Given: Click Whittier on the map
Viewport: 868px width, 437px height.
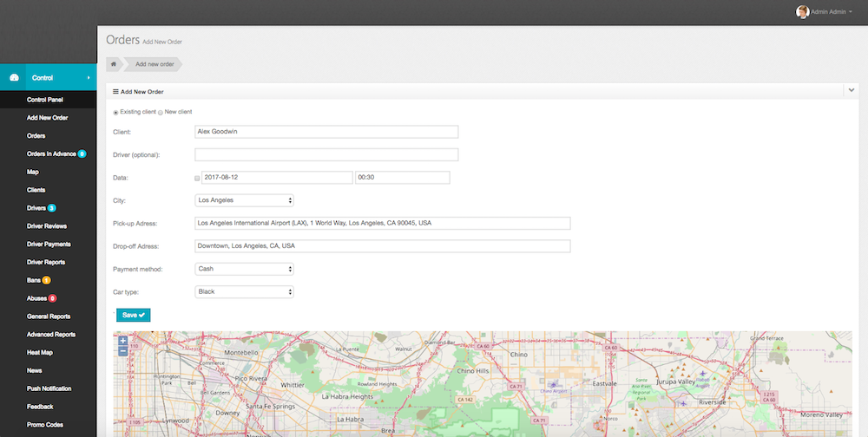Looking at the screenshot, I should [x=293, y=385].
